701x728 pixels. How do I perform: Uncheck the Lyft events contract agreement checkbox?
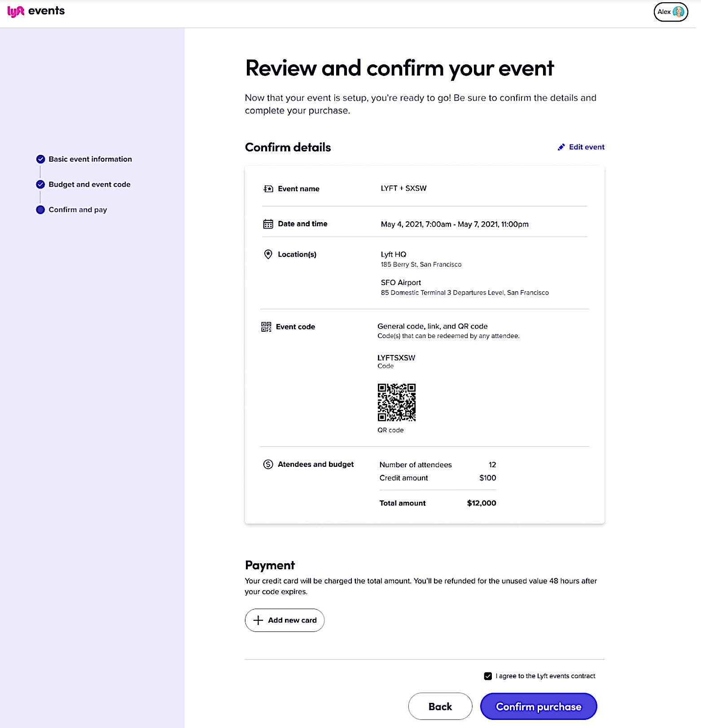click(x=488, y=676)
